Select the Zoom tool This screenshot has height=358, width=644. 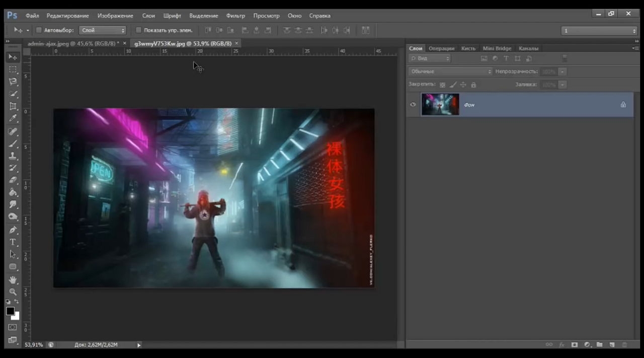[x=13, y=292]
